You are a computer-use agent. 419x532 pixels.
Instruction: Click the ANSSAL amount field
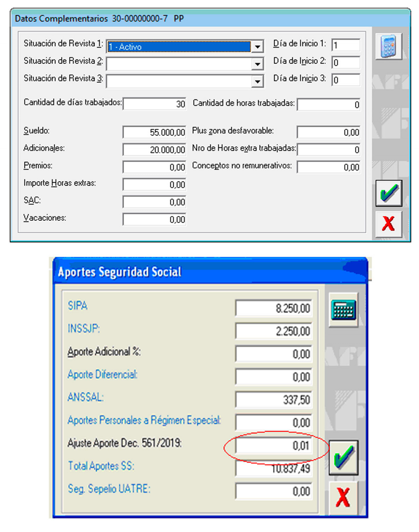click(273, 399)
